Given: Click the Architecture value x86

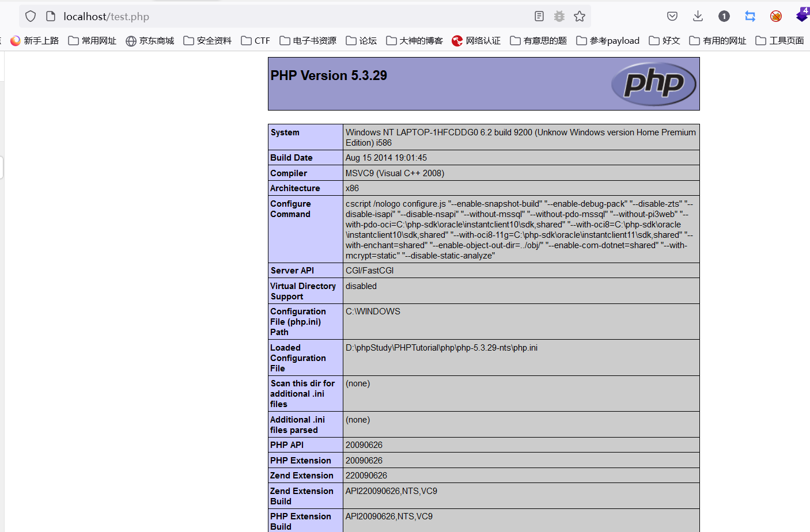Looking at the screenshot, I should (352, 188).
